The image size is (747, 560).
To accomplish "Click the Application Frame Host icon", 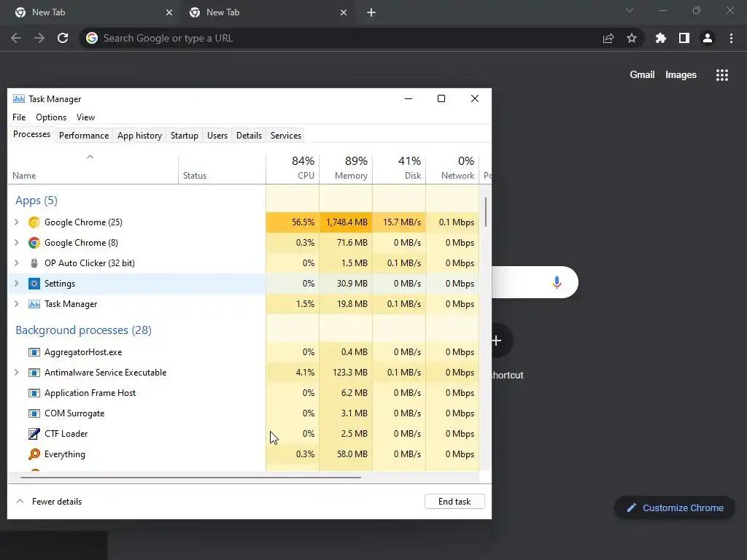I will [34, 393].
